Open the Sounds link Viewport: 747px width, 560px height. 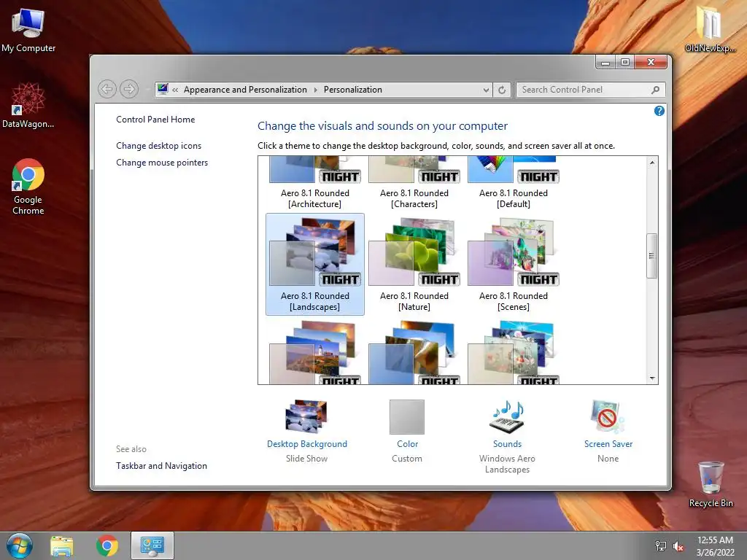tap(507, 444)
